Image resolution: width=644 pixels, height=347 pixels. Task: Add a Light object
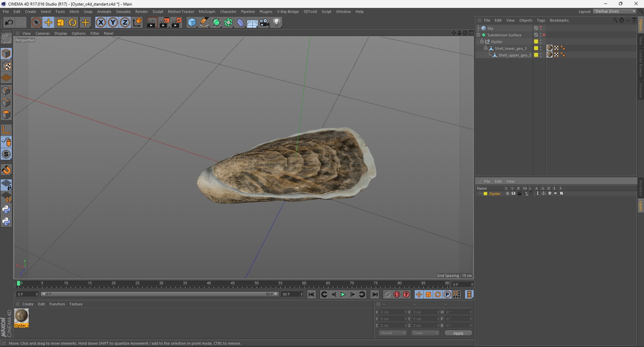tap(276, 22)
